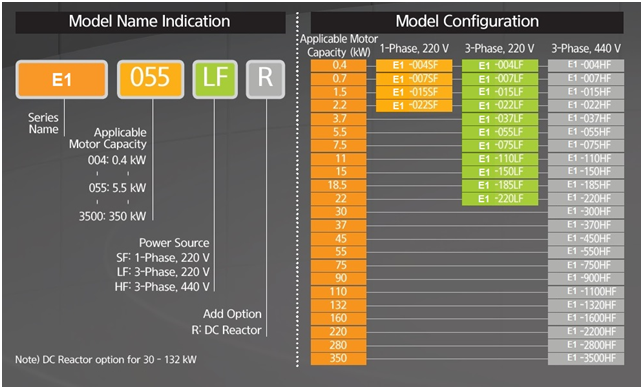Choose the 350 kW capacity cell
Viewport: 643px width, 389px height.
point(339,358)
